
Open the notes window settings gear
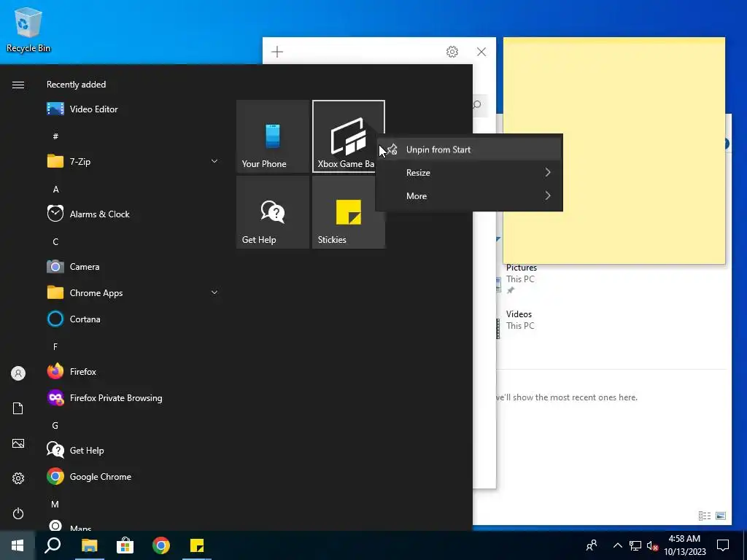click(x=452, y=52)
